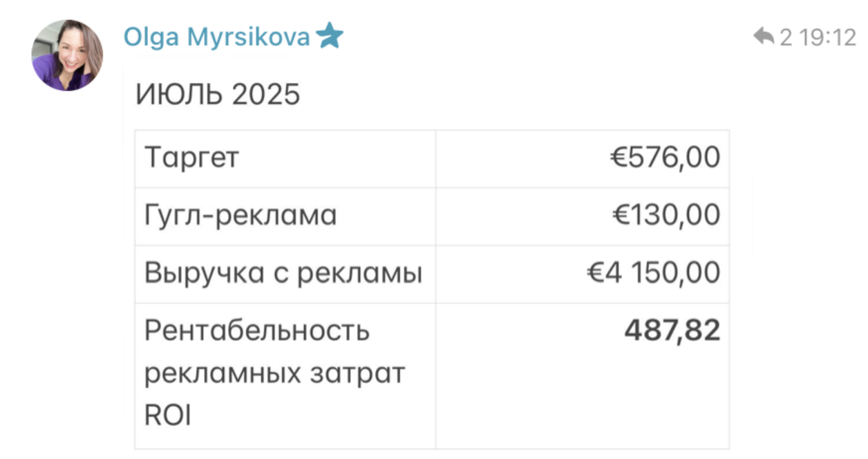The width and height of the screenshot is (868, 459).
Task: Select the word Рентабельность in the table
Action: (x=257, y=331)
